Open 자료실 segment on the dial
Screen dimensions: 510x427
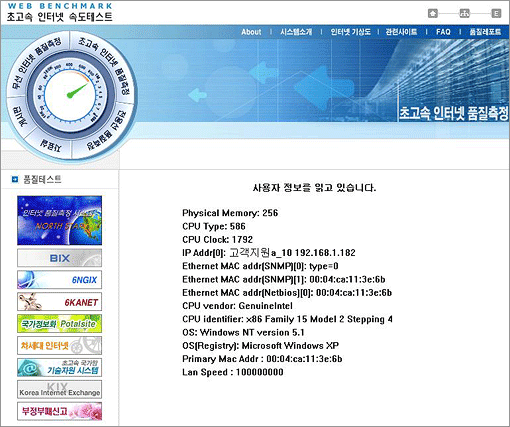click(51, 146)
